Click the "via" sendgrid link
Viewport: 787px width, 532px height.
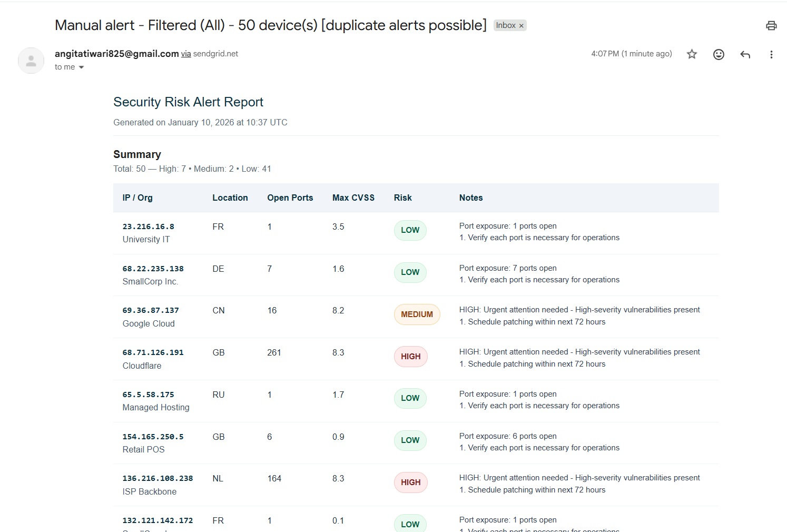point(186,54)
